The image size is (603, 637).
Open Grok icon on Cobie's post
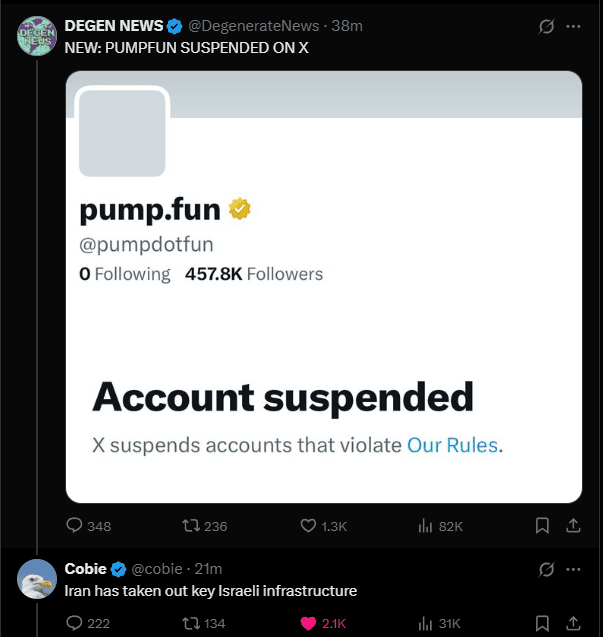546,569
